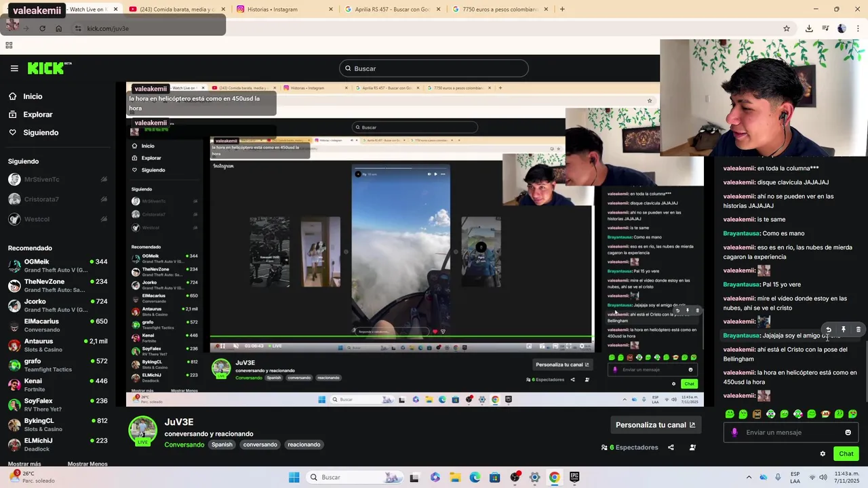Open recommended channel Jcorko

tap(58, 305)
